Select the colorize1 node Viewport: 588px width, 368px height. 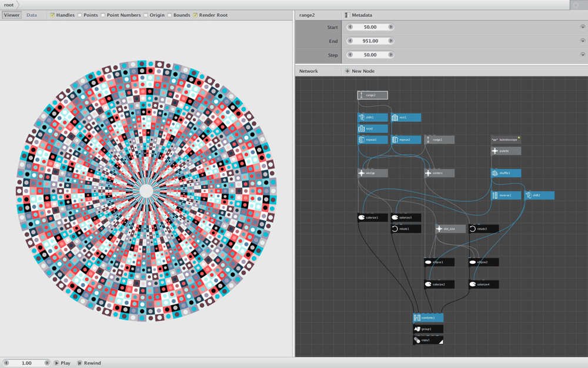click(372, 217)
